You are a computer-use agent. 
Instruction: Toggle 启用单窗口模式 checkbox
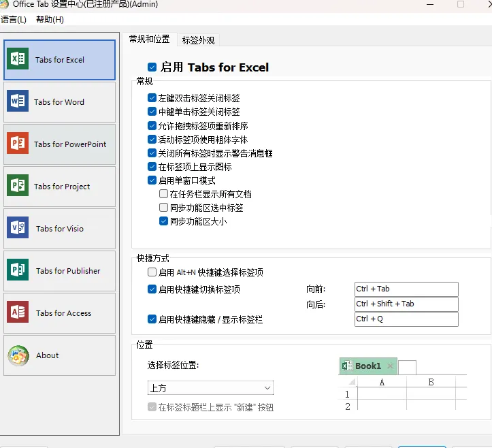point(152,180)
